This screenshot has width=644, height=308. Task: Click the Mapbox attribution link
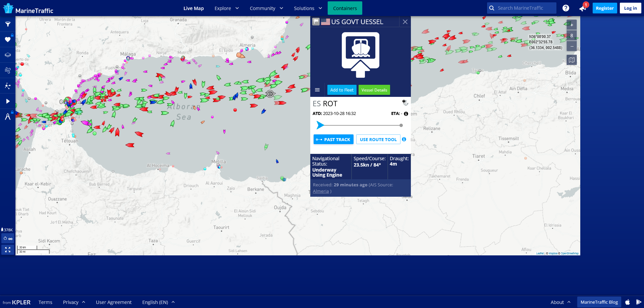pyautogui.click(x=553, y=253)
